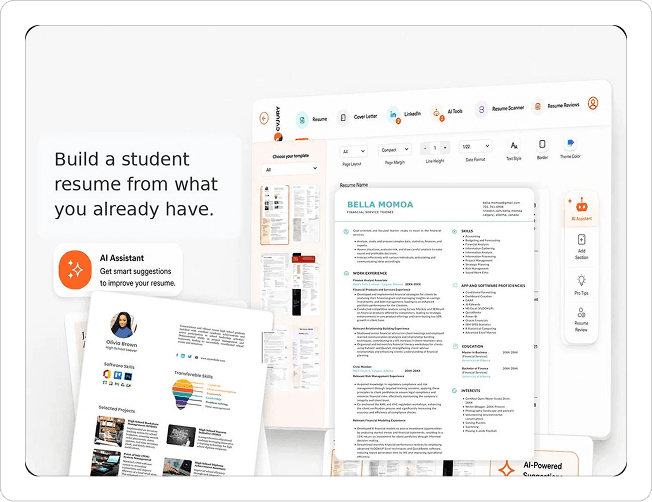Open the Date Format dropdown
The width and height of the screenshot is (652, 502).
(x=476, y=146)
